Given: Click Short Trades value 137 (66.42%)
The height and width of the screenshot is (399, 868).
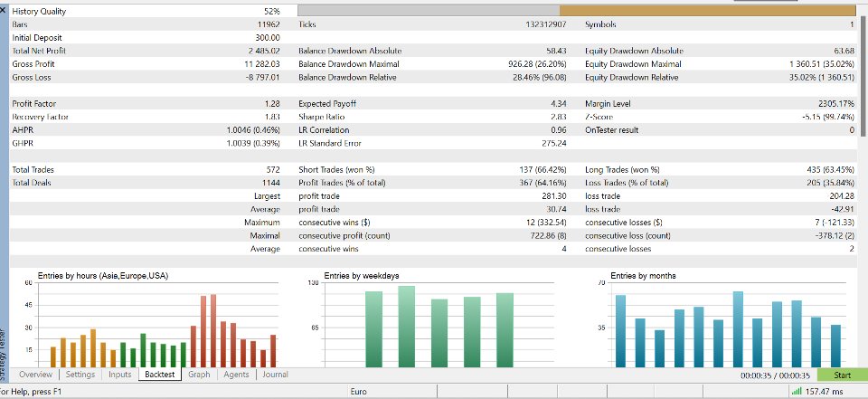Looking at the screenshot, I should 542,170.
